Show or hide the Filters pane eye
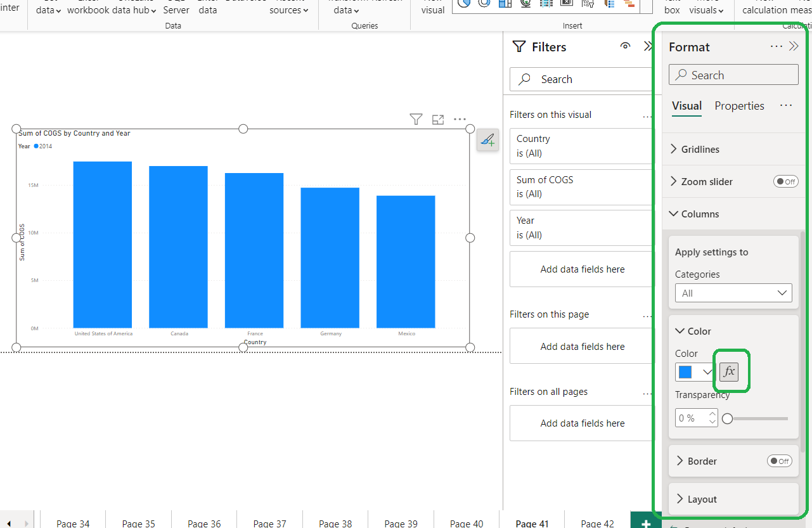Screen dimensions: 812x528 626,46
